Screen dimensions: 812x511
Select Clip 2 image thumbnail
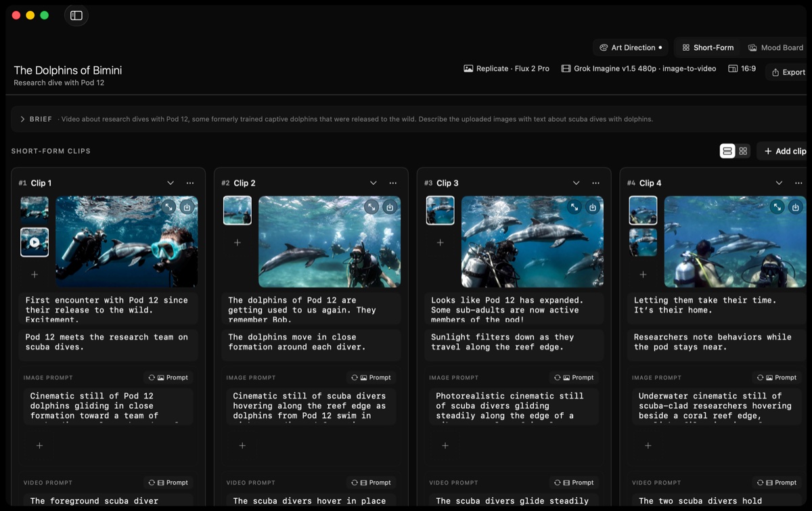coord(238,210)
